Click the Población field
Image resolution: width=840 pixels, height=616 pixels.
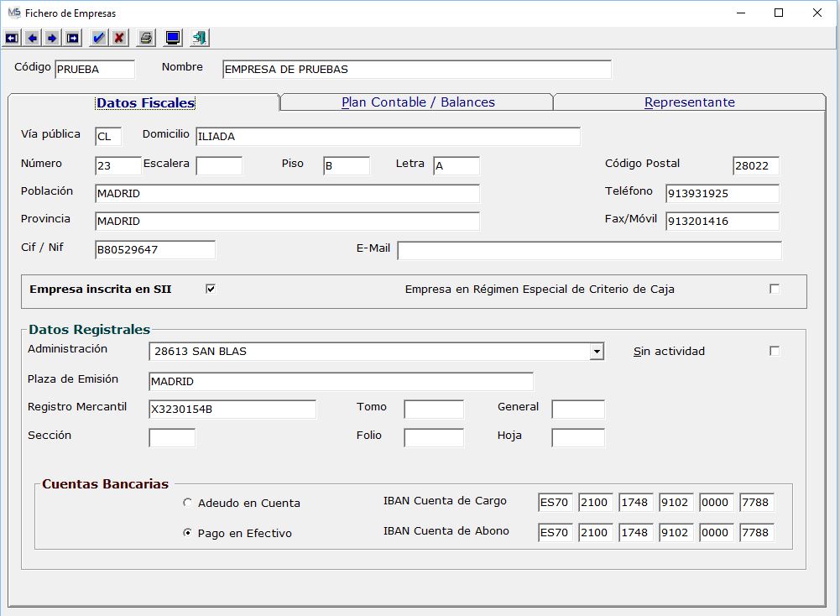tap(287, 193)
